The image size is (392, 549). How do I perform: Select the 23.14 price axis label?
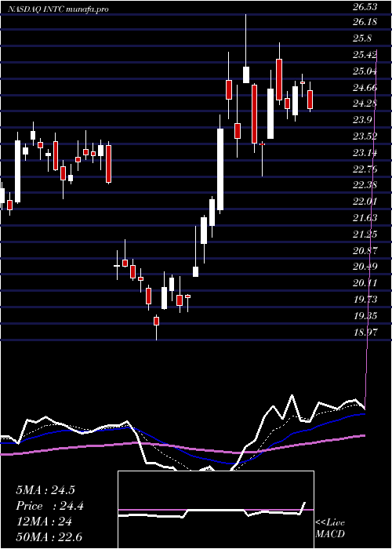pyautogui.click(x=365, y=153)
